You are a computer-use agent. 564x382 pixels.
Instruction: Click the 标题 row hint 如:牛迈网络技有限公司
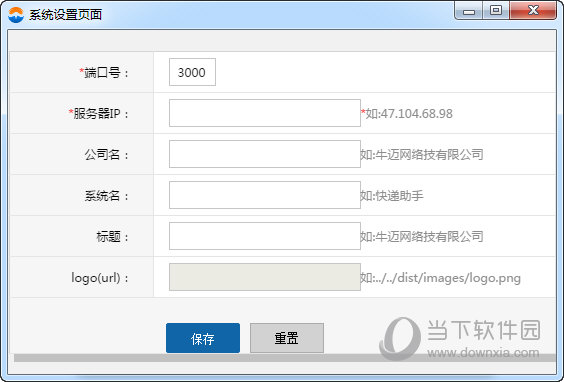click(x=422, y=237)
